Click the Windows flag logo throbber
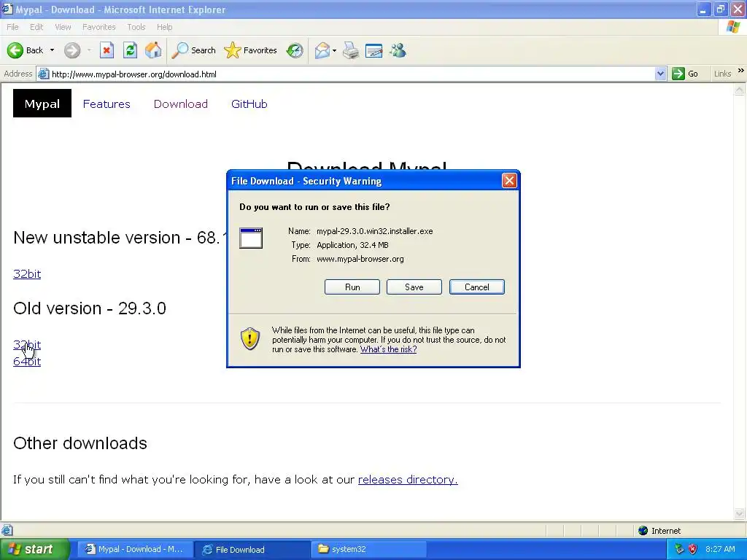 click(x=733, y=27)
